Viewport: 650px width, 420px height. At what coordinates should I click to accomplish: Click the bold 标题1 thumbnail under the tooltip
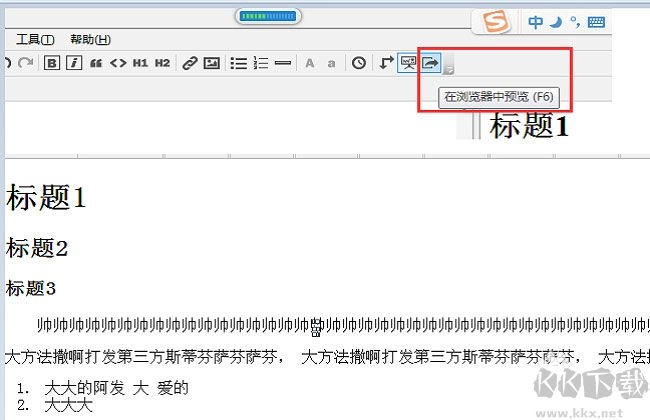coord(529,125)
